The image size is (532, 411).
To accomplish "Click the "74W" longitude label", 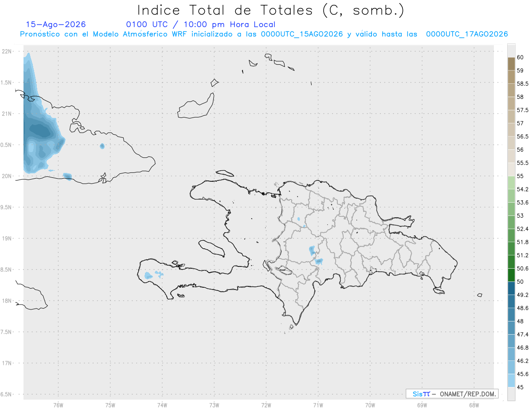I will 162,405.
